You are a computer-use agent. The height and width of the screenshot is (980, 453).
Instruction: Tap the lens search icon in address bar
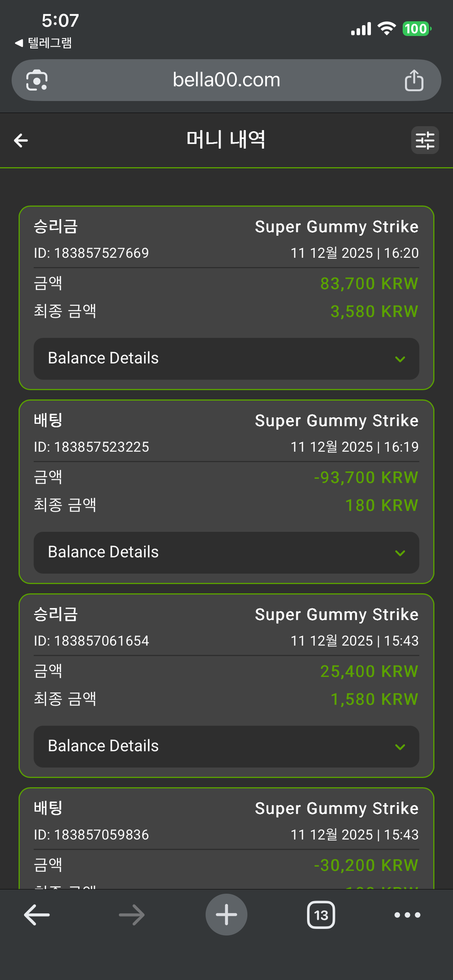coord(37,80)
